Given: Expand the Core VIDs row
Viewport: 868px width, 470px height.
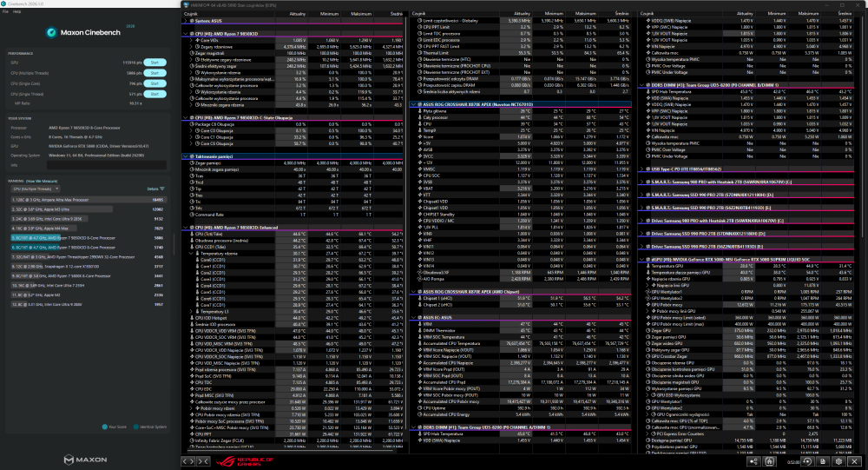Looking at the screenshot, I should coord(192,41).
